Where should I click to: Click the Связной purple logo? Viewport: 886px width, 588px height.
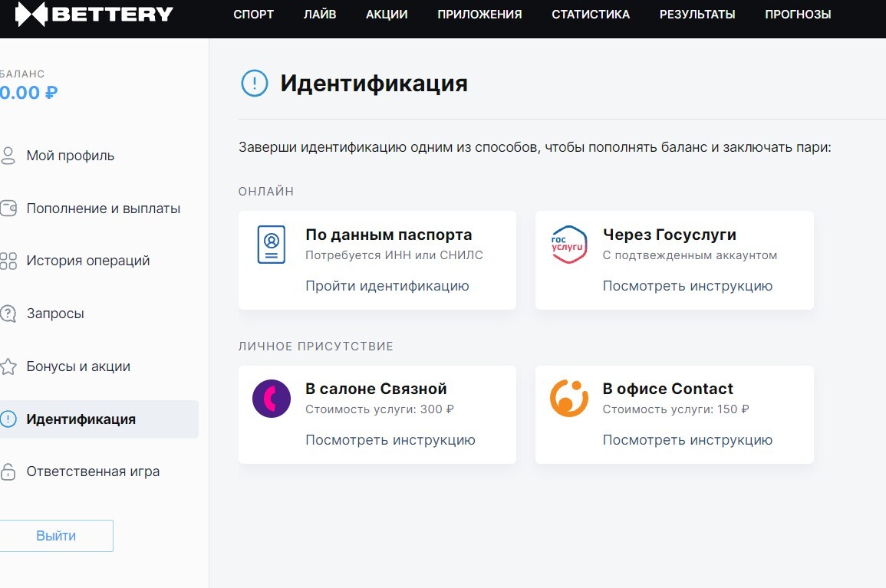click(x=272, y=398)
